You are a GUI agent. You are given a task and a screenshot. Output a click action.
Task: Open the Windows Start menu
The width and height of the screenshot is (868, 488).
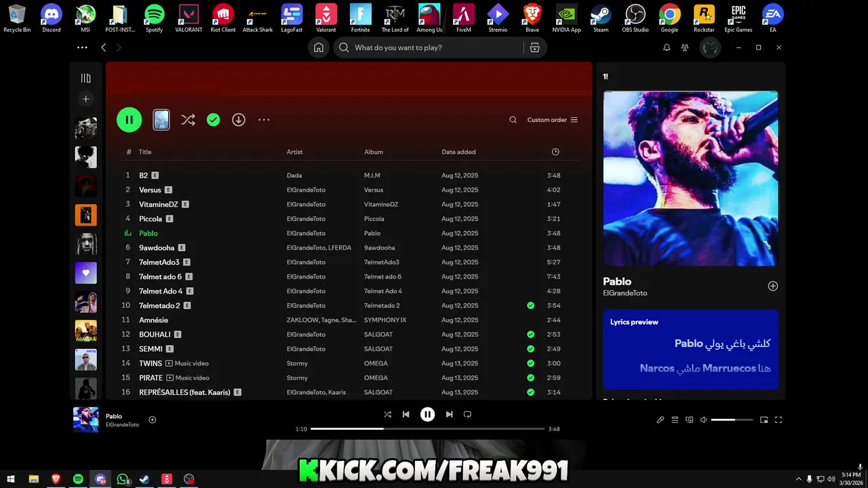click(x=11, y=479)
